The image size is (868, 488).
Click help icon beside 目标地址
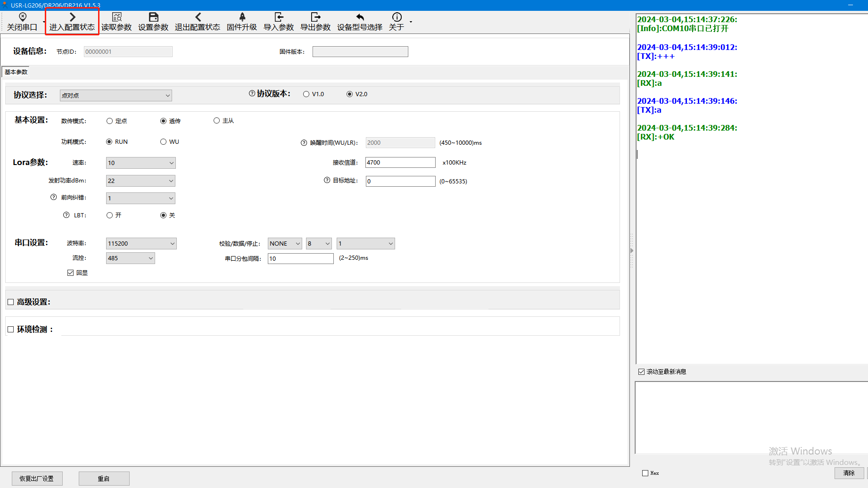pos(327,180)
